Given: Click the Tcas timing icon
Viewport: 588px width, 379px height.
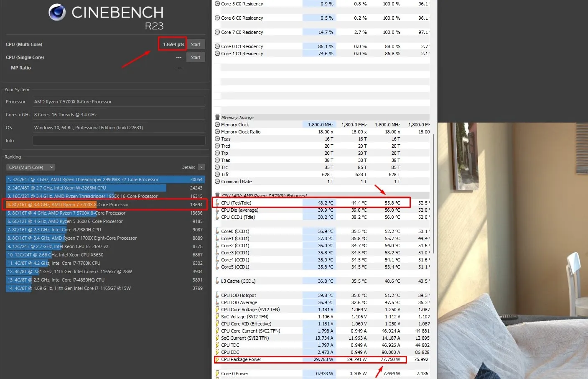Looking at the screenshot, I should click(x=217, y=139).
